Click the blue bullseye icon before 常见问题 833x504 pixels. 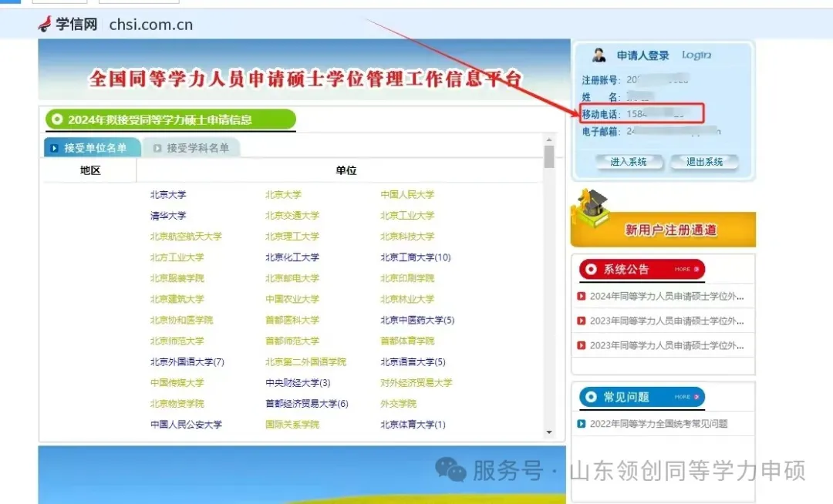click(591, 396)
